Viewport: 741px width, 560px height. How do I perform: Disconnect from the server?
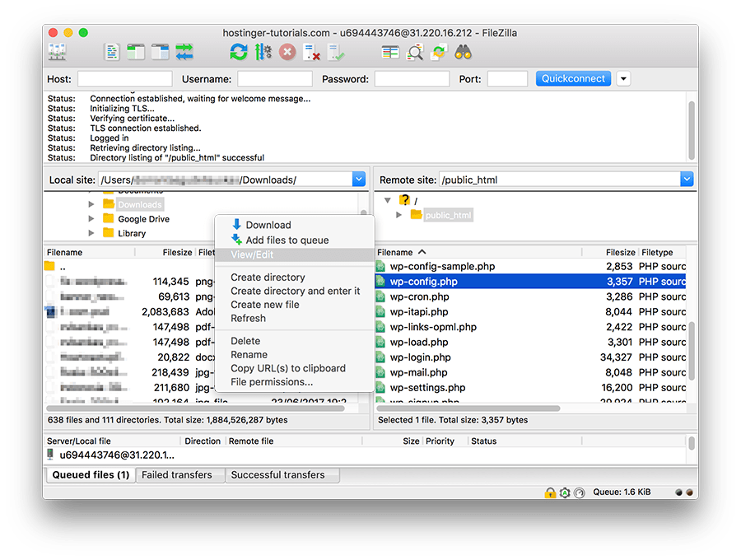310,52
